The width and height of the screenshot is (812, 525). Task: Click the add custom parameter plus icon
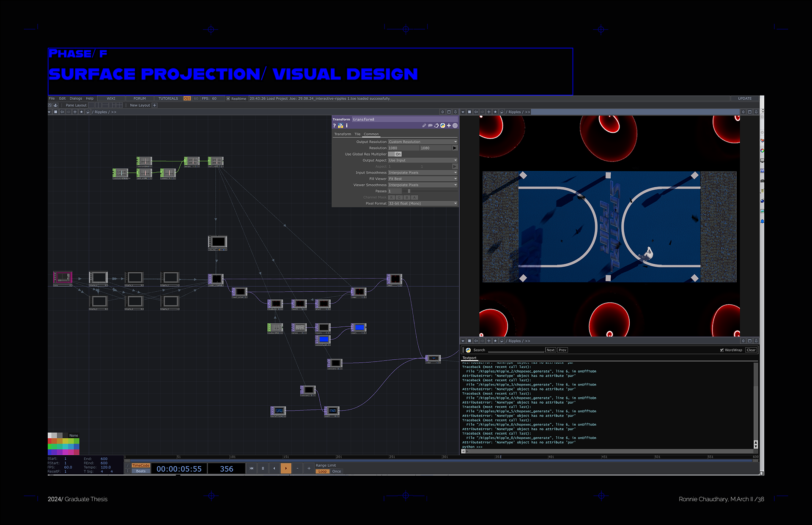click(449, 126)
